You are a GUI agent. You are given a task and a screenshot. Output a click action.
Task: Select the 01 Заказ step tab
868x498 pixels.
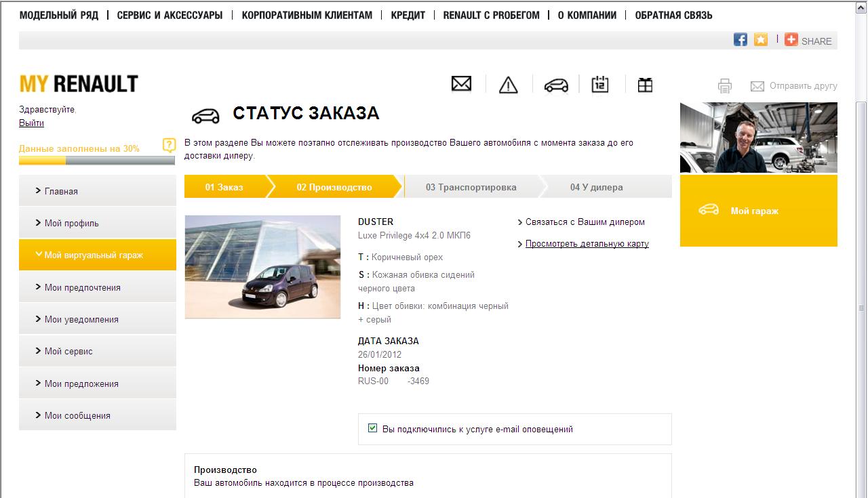(x=224, y=187)
